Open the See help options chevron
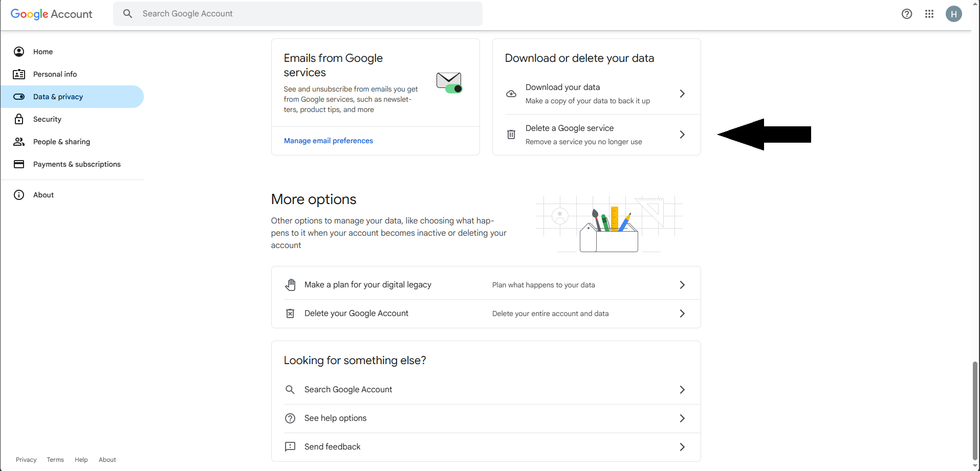Screen dimensions: 980x471 tap(682, 418)
